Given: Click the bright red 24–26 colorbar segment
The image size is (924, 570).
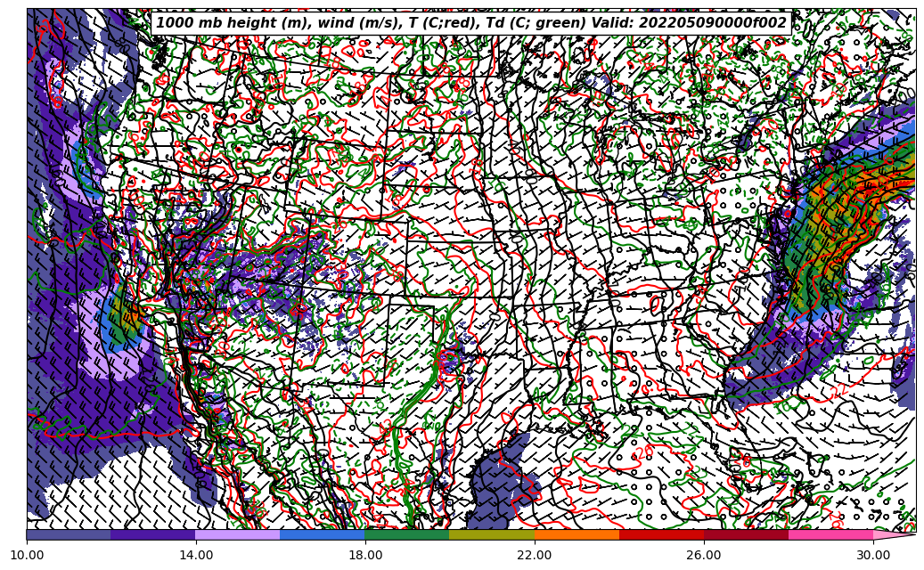Looking at the screenshot, I should click(x=661, y=534).
